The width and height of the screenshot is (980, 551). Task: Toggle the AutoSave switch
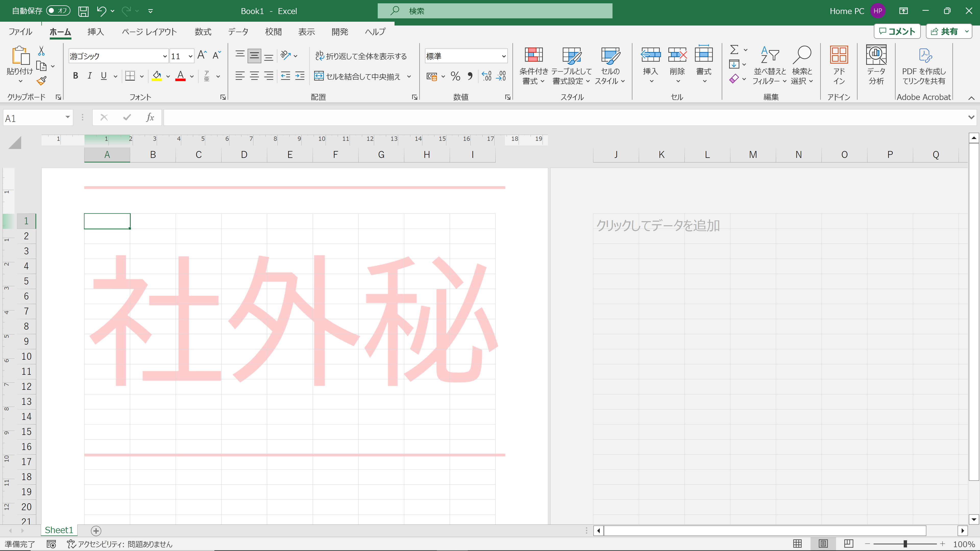click(x=58, y=11)
